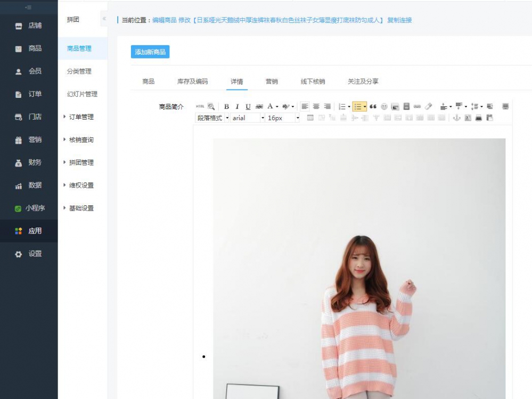Viewport: 532px width, 399px height.
Task: Insert a table
Action: [310, 118]
